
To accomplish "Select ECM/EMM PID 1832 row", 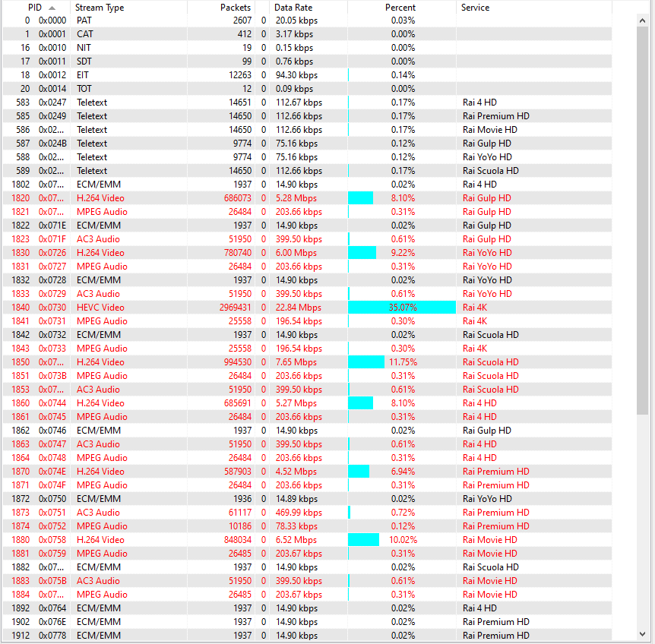I will coord(307,280).
